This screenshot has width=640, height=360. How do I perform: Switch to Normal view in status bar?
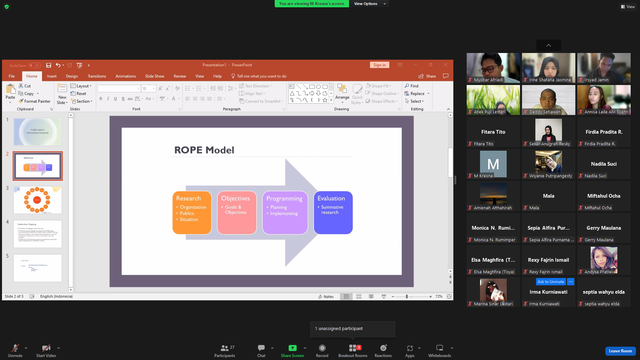tap(346, 297)
